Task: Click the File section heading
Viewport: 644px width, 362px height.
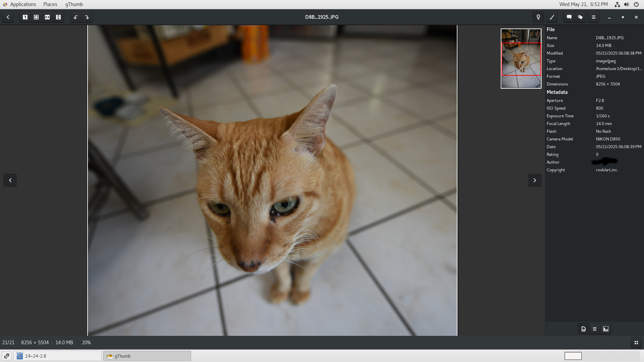Action: tap(550, 29)
